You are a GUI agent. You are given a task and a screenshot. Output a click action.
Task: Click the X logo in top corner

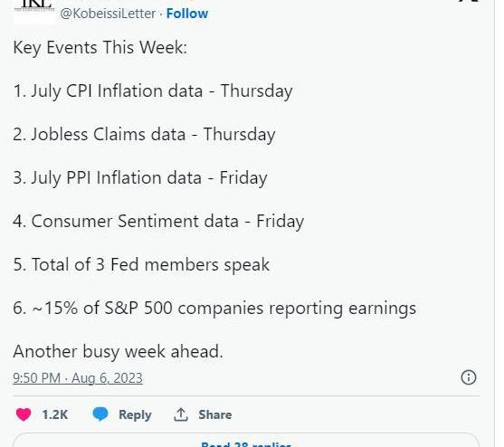[470, 1]
